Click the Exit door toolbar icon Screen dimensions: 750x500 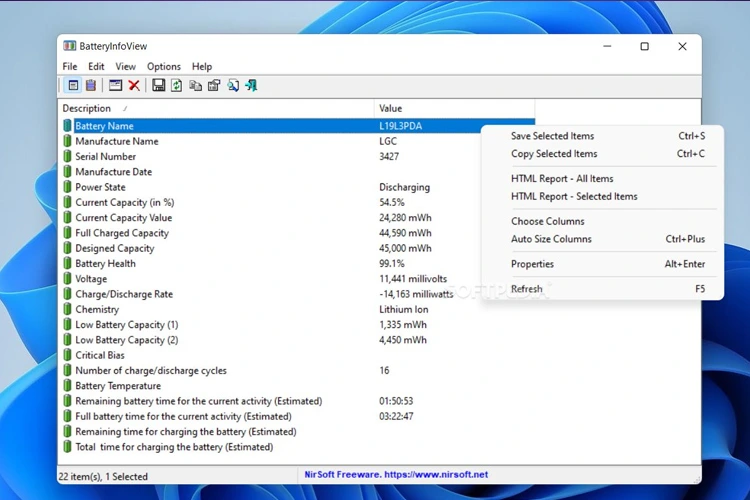coord(252,86)
